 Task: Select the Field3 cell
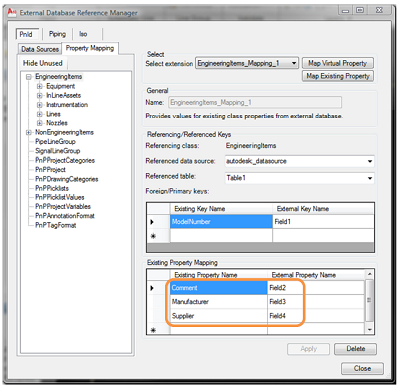click(x=316, y=302)
